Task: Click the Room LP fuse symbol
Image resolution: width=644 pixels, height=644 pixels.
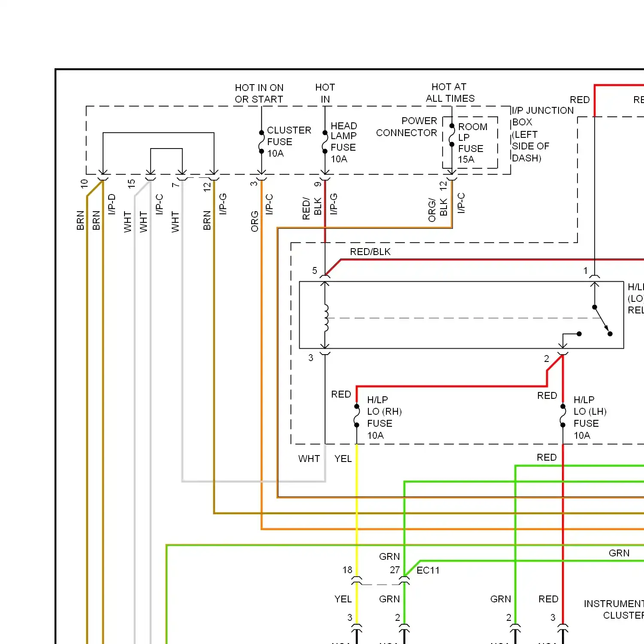Action: pyautogui.click(x=452, y=135)
